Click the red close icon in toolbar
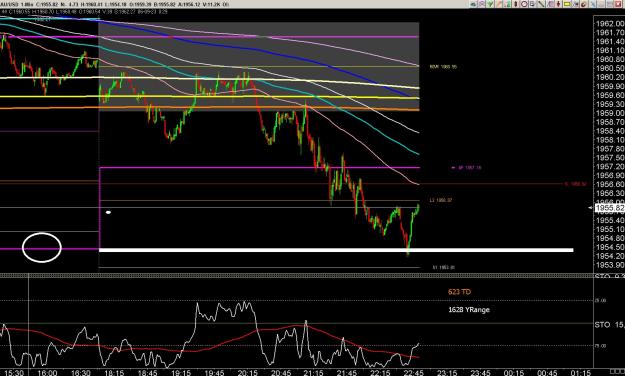 tap(619, 4)
